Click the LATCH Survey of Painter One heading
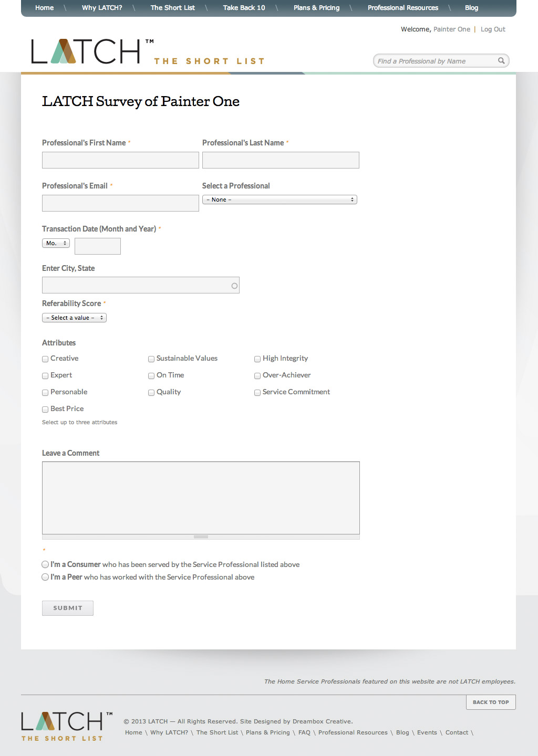This screenshot has width=538, height=756. 141,101
